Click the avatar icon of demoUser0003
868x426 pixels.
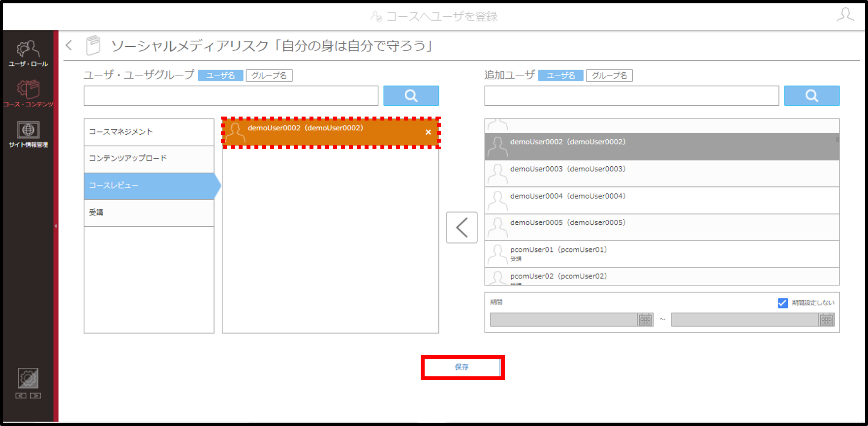click(x=497, y=174)
